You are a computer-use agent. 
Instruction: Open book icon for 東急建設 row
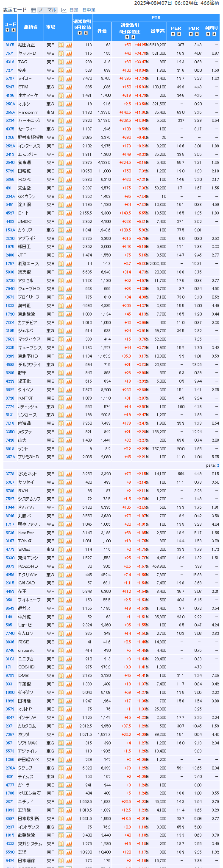click(x=61, y=314)
